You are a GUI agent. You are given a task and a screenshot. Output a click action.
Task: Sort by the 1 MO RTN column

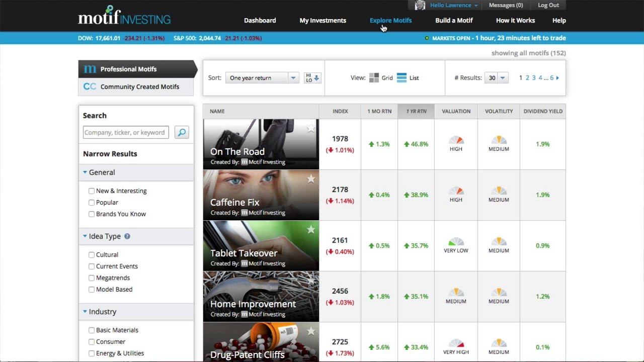pos(379,111)
